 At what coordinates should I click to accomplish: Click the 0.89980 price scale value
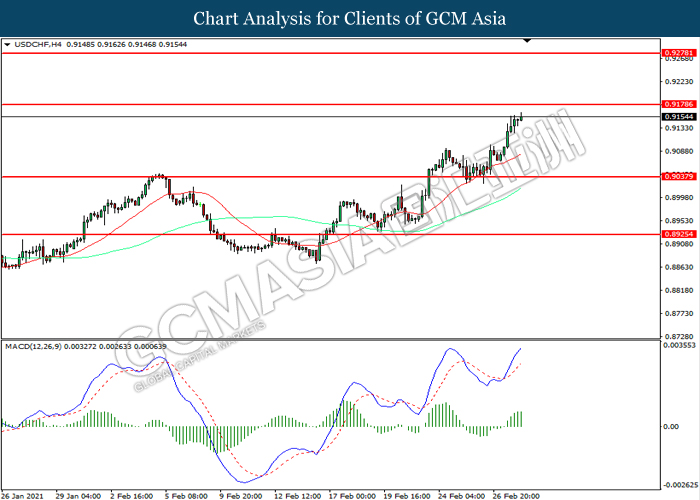(x=679, y=197)
